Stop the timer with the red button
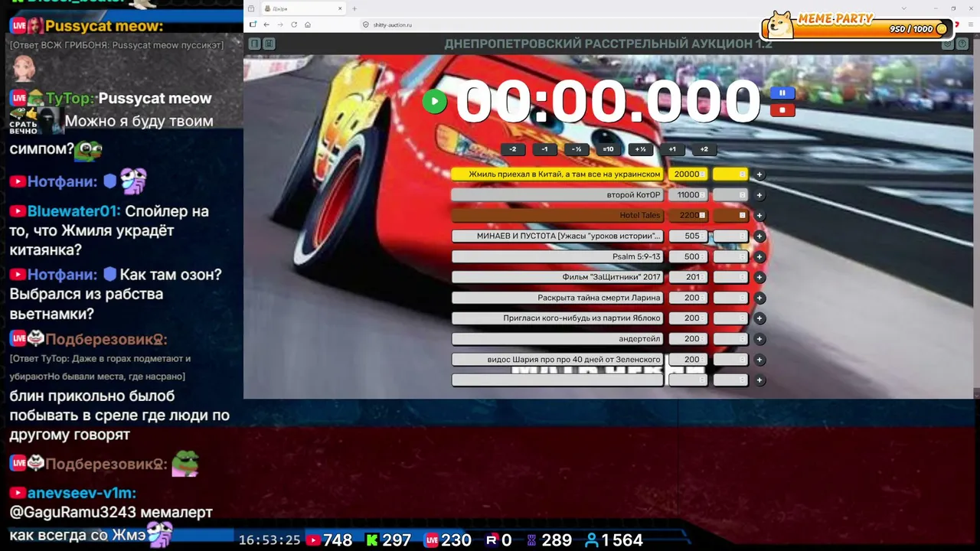Viewport: 980px width, 551px height. [782, 110]
